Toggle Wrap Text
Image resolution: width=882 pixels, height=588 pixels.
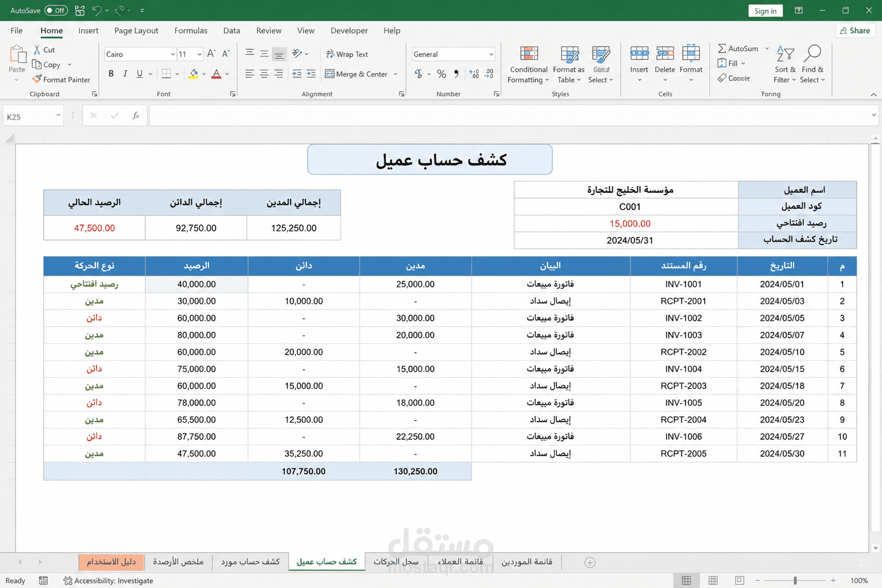point(347,54)
